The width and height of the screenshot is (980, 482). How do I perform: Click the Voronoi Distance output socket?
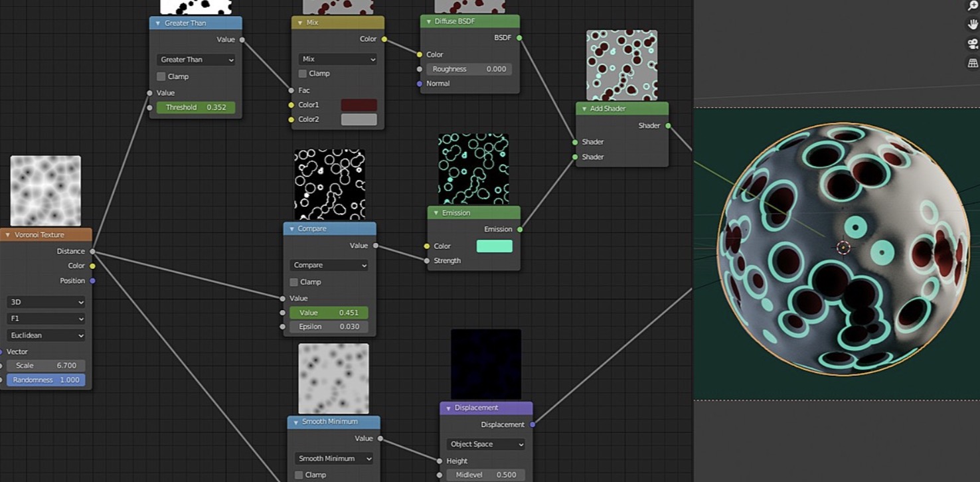click(x=92, y=252)
